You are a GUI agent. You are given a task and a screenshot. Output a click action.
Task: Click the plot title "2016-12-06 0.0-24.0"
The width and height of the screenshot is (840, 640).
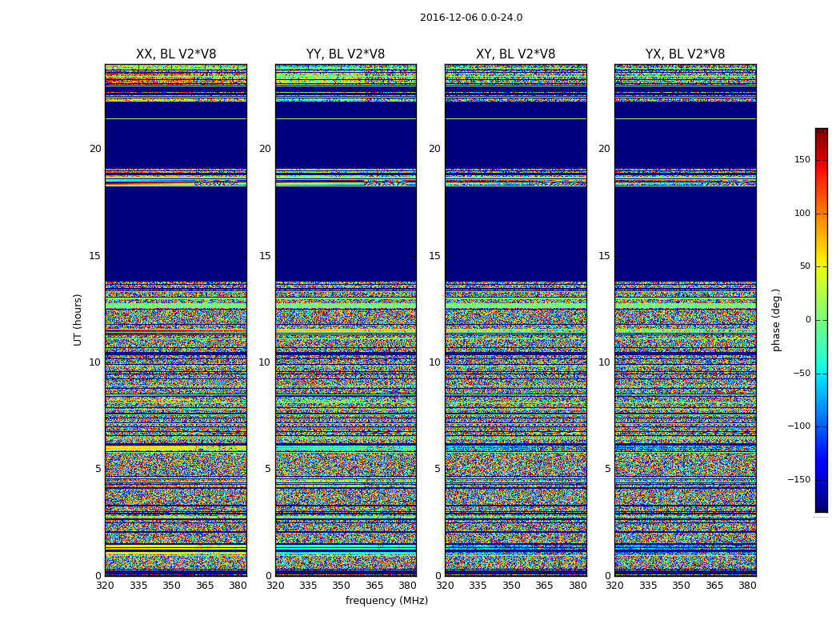tap(470, 18)
